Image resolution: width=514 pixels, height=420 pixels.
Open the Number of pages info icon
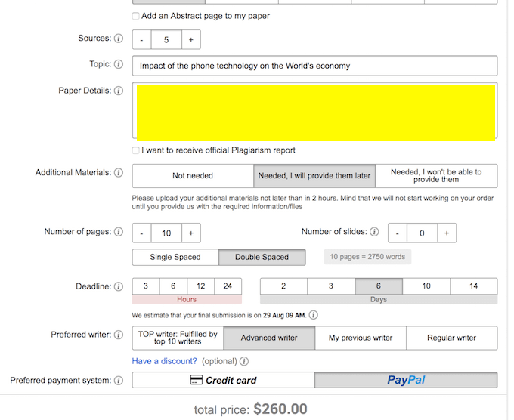[119, 232]
